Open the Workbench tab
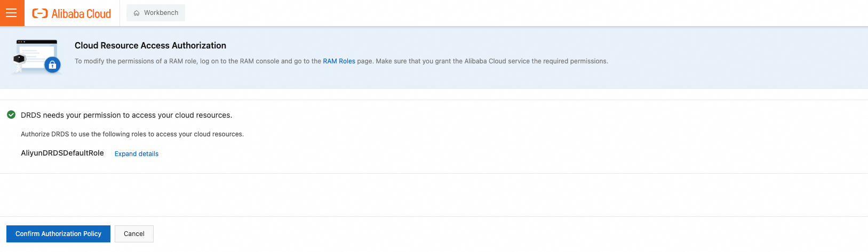Image resolution: width=868 pixels, height=252 pixels. 161,13
